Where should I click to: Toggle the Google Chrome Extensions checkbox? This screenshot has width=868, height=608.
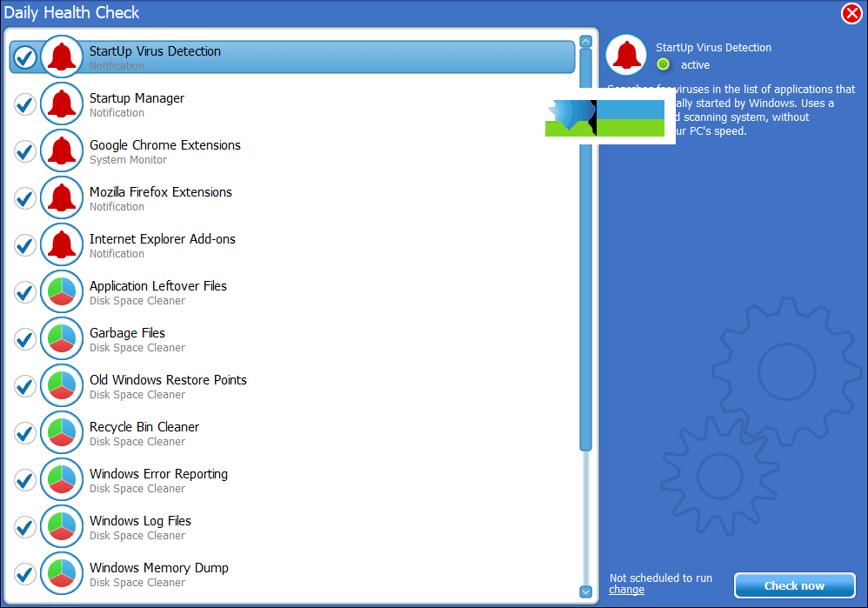pos(25,151)
